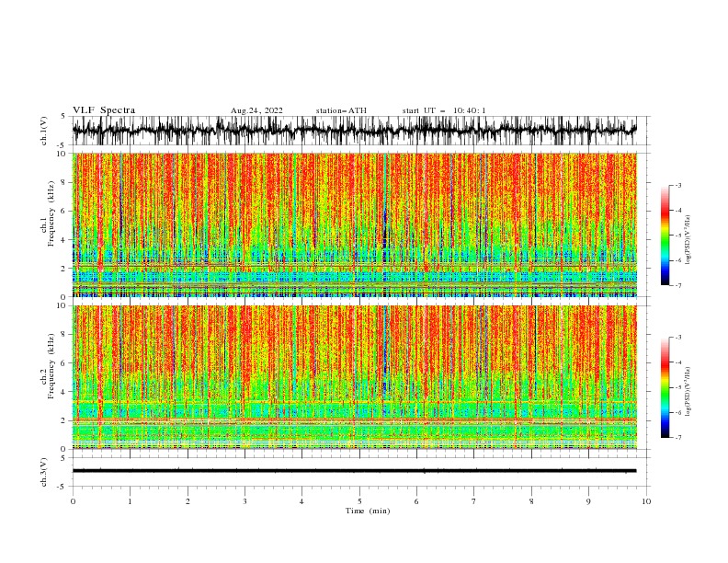Click inside the ch.2 spectrogram panel
This screenshot has height=563, width=728.
point(354,377)
